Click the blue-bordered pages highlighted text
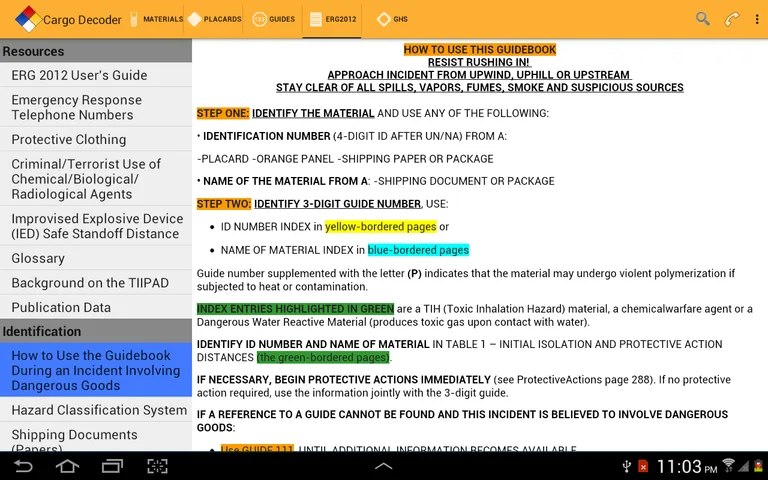The height and width of the screenshot is (480, 768). (418, 250)
